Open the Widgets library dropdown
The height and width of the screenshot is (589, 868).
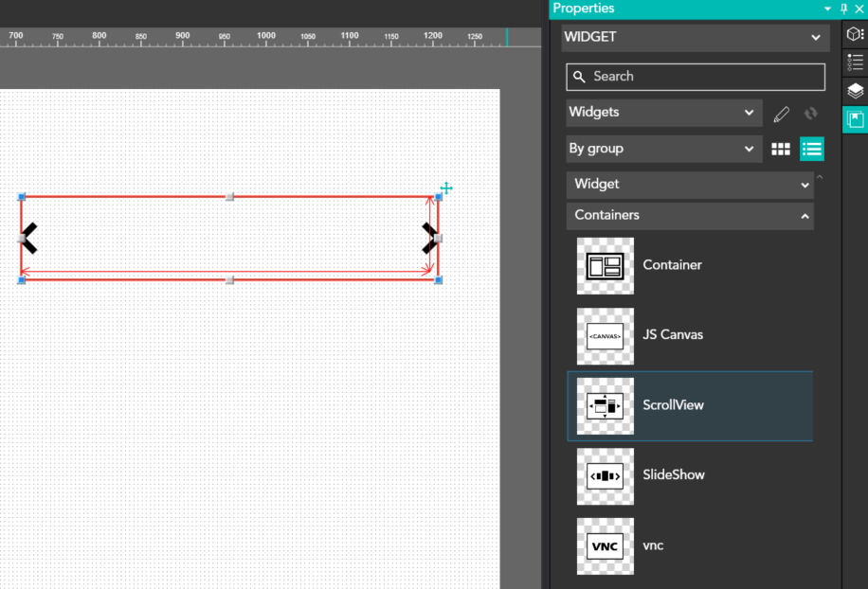[663, 113]
